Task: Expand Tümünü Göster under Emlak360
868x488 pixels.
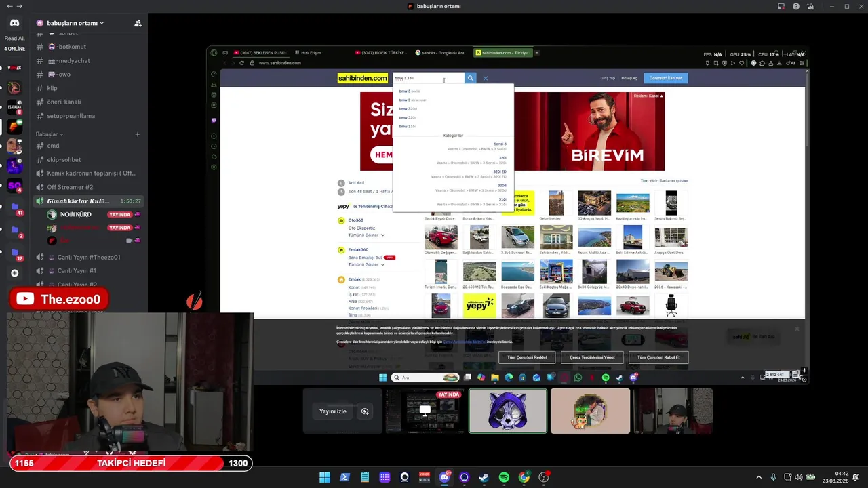Action: 366,264
